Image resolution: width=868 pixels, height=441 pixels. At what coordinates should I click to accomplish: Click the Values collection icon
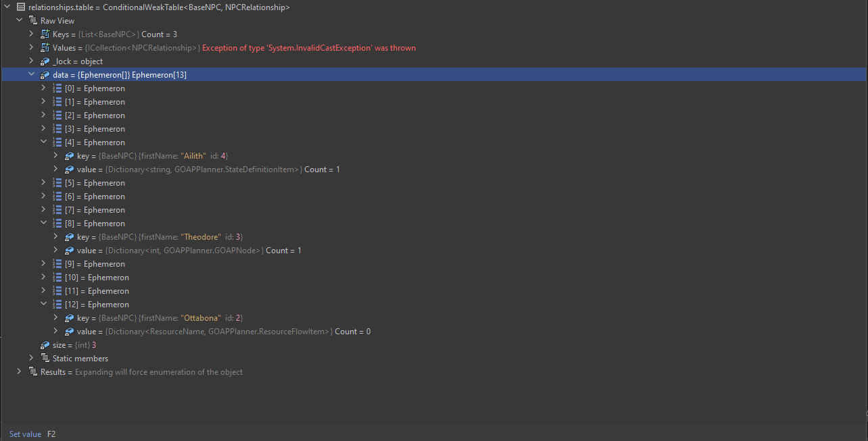click(44, 47)
